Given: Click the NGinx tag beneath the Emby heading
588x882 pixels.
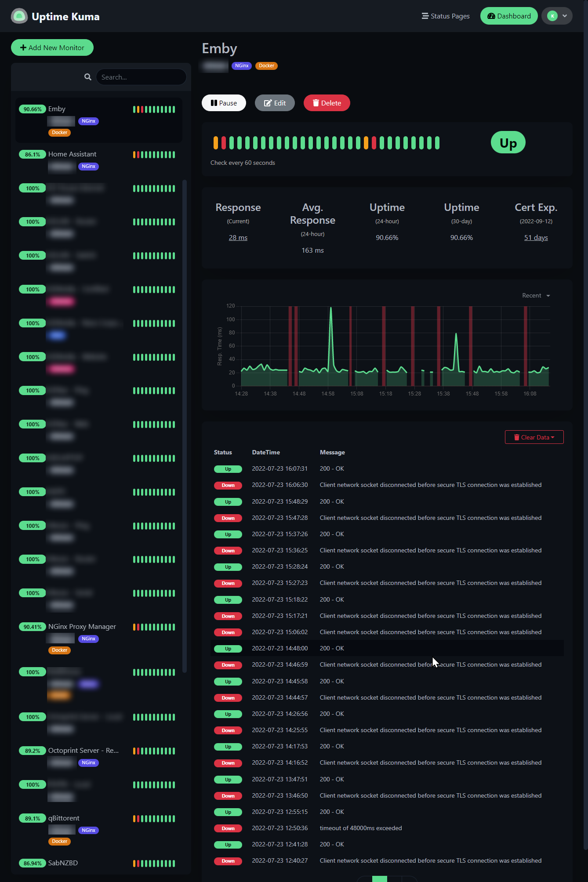Looking at the screenshot, I should coord(242,66).
